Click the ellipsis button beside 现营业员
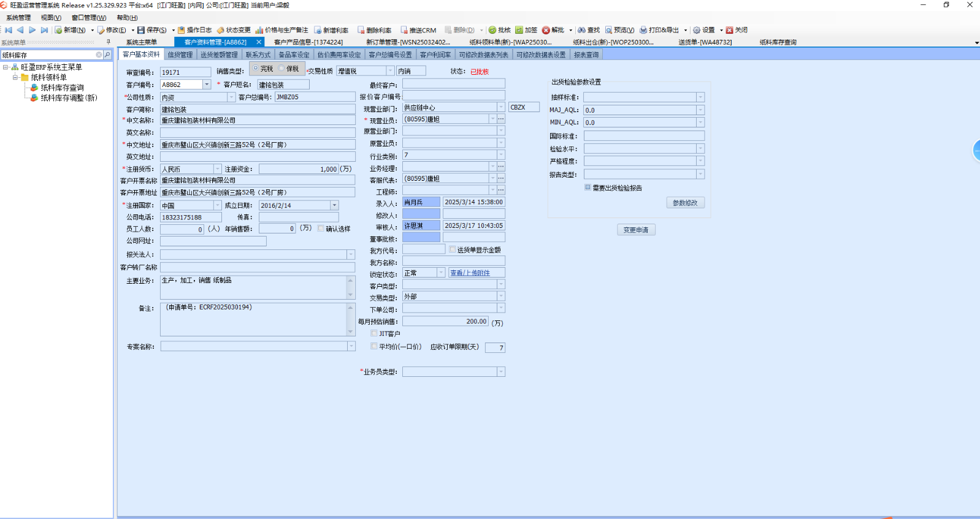The width and height of the screenshot is (980, 519). click(x=501, y=119)
